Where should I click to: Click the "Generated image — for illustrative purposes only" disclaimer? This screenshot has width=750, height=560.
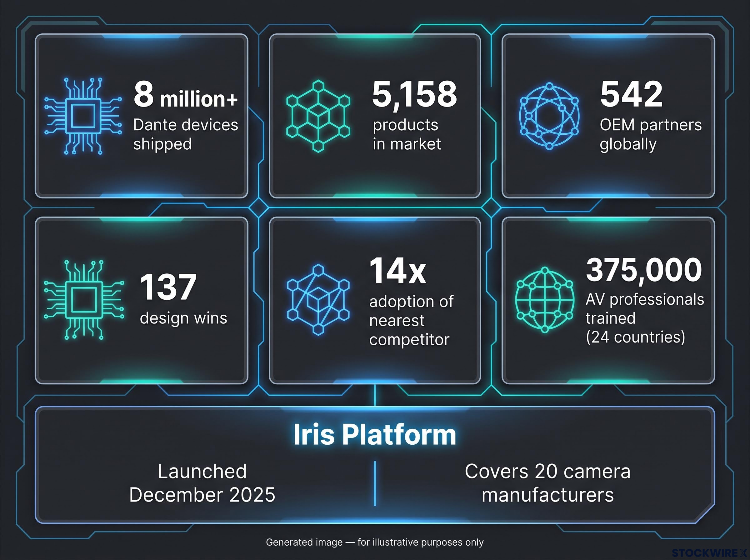tap(375, 542)
